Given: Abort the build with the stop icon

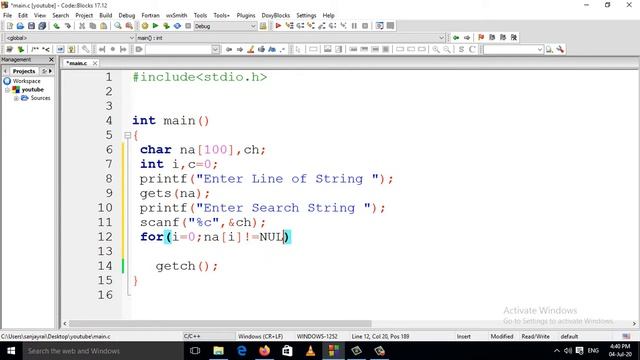Looking at the screenshot, I should click(188, 26).
